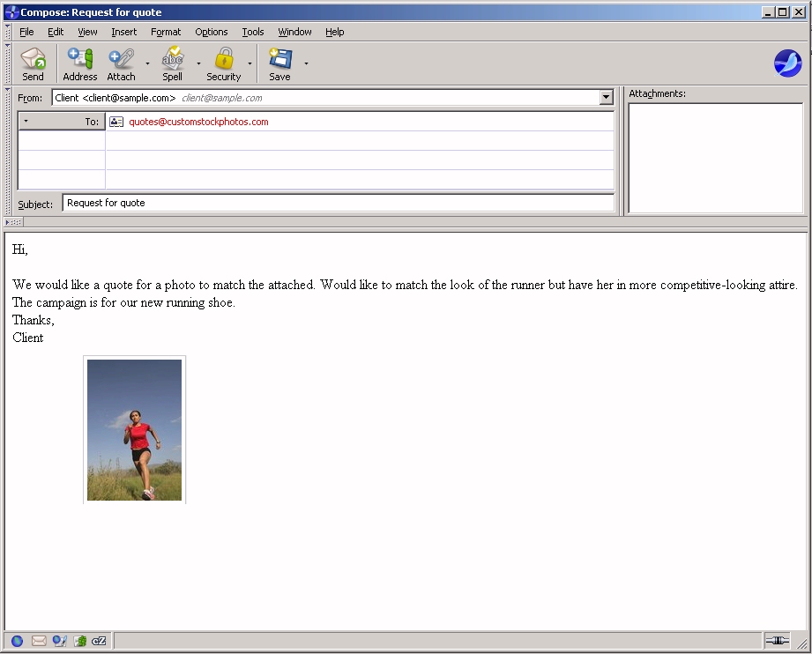Open Composer from status bar icon

click(60, 641)
